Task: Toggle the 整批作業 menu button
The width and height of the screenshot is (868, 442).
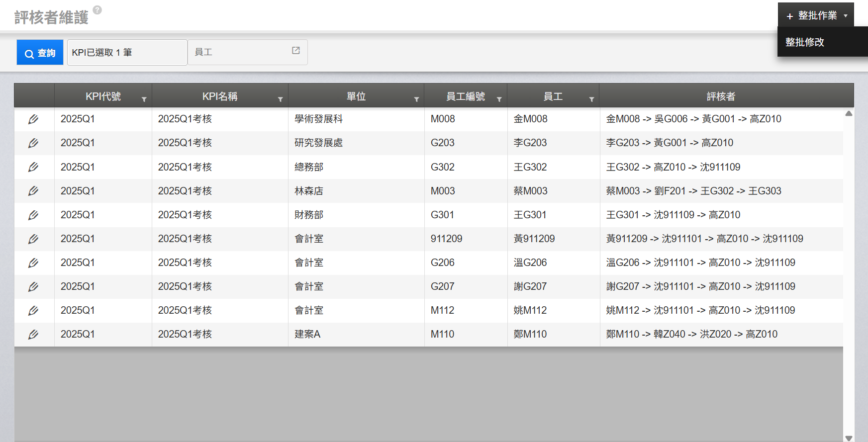Action: pyautogui.click(x=816, y=15)
